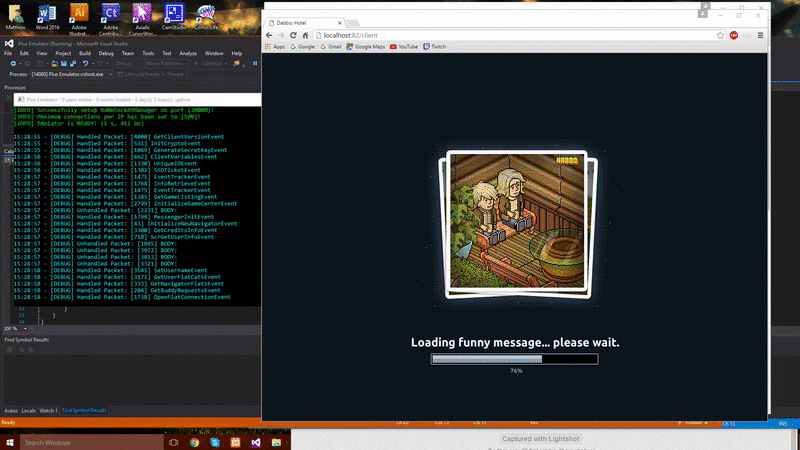Switch to the Watch 1 tab

click(48, 411)
